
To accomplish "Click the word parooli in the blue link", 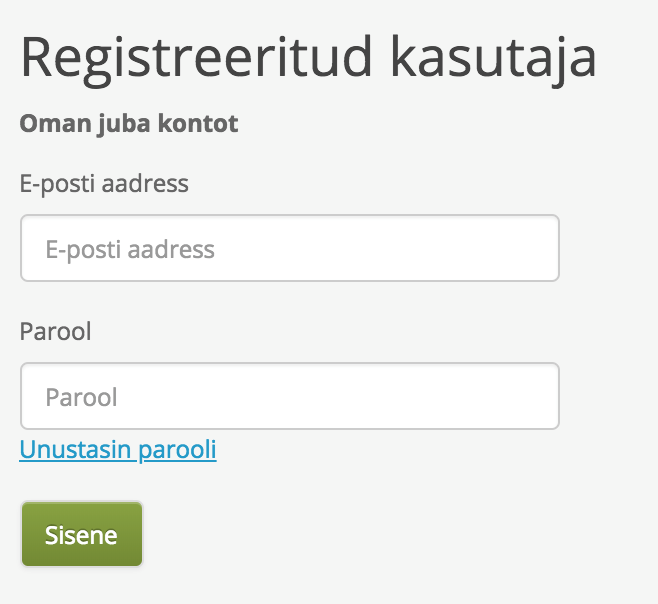I will point(178,450).
